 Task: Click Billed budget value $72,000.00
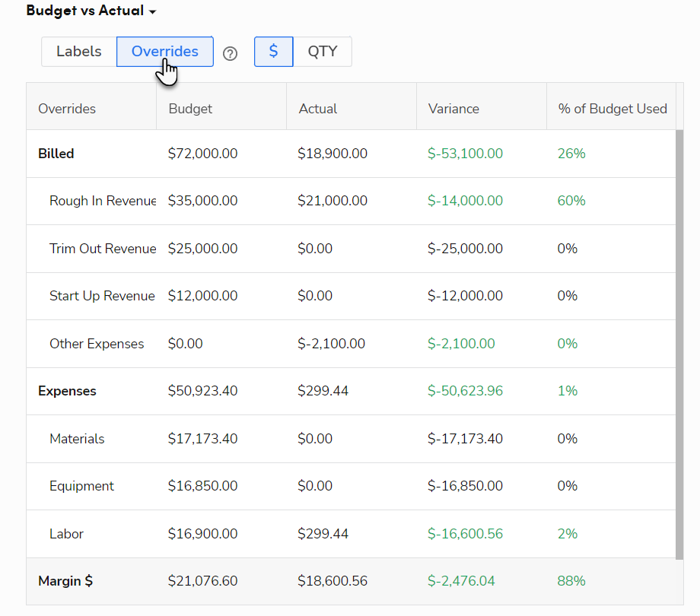click(202, 154)
